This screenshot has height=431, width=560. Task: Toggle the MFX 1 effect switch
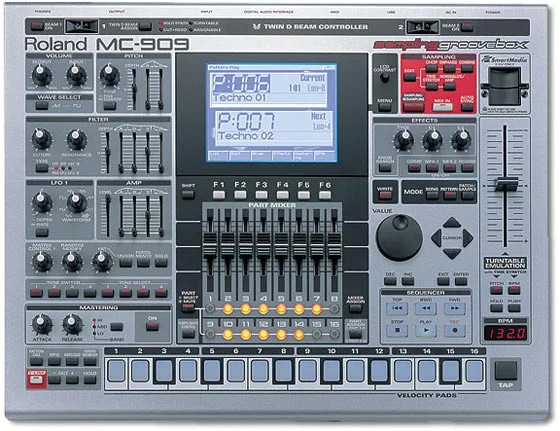[x=432, y=167]
